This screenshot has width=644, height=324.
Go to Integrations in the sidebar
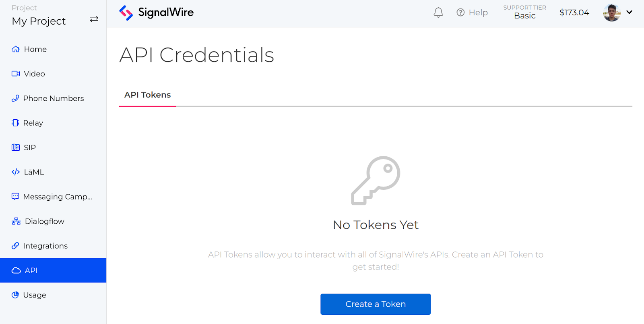coord(45,246)
